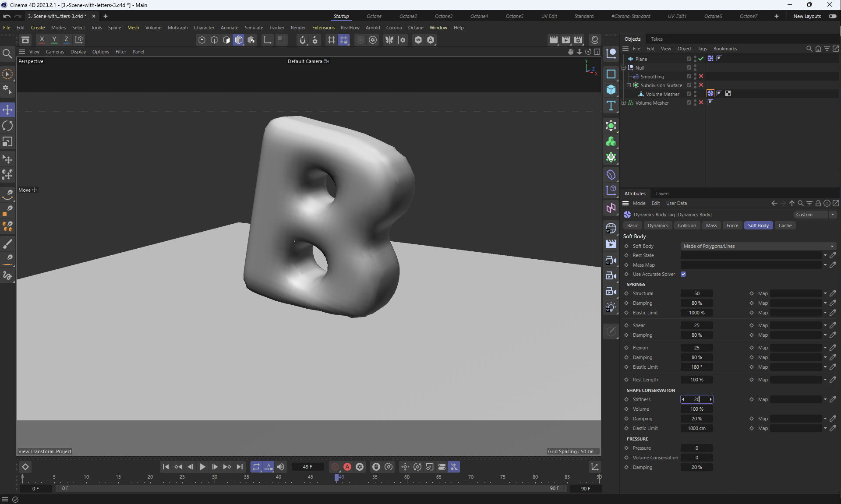Enable the Smoothing object red X toggle

(701, 76)
